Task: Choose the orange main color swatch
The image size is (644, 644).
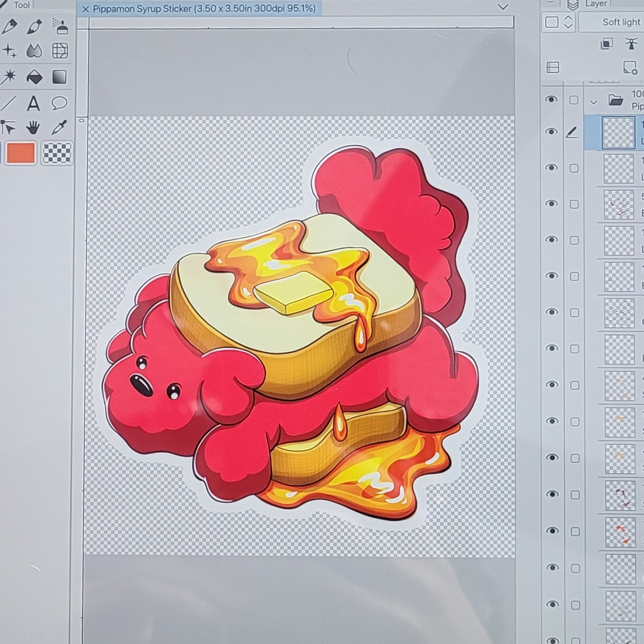Action: point(20,153)
